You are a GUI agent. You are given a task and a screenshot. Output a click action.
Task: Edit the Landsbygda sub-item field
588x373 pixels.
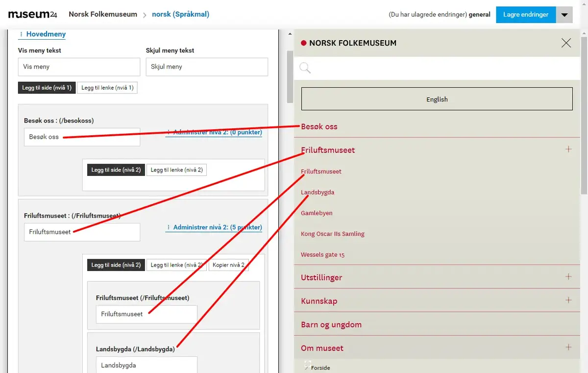(147, 365)
